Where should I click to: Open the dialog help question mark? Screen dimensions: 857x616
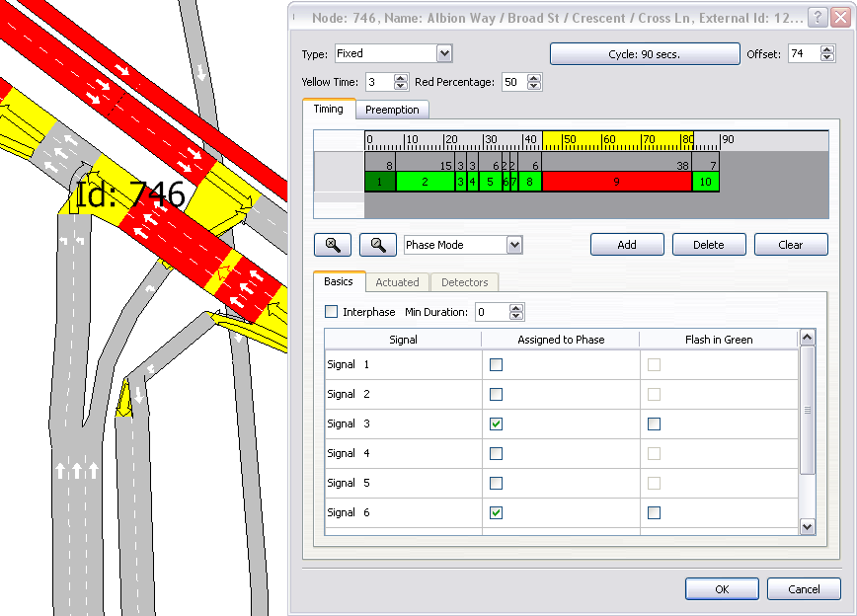coord(816,17)
